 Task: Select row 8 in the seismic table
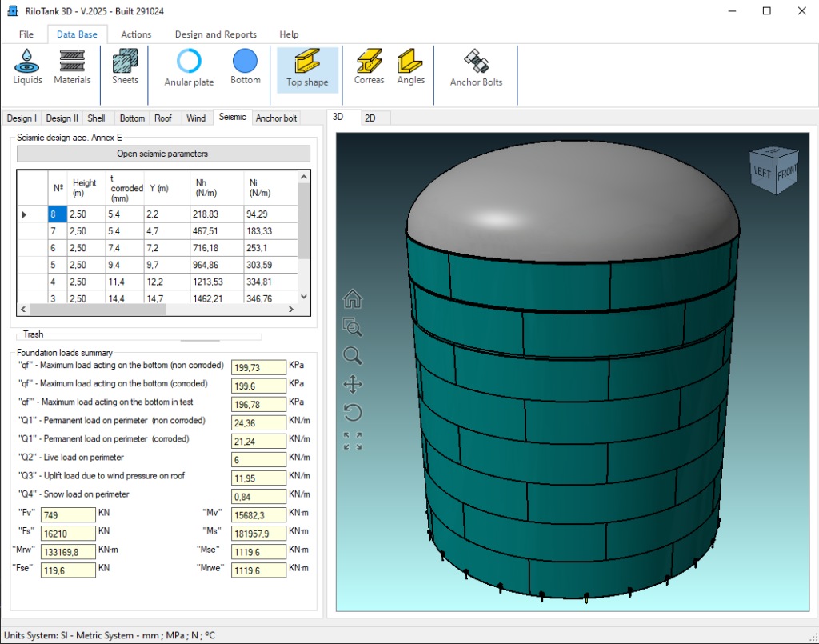(58, 214)
